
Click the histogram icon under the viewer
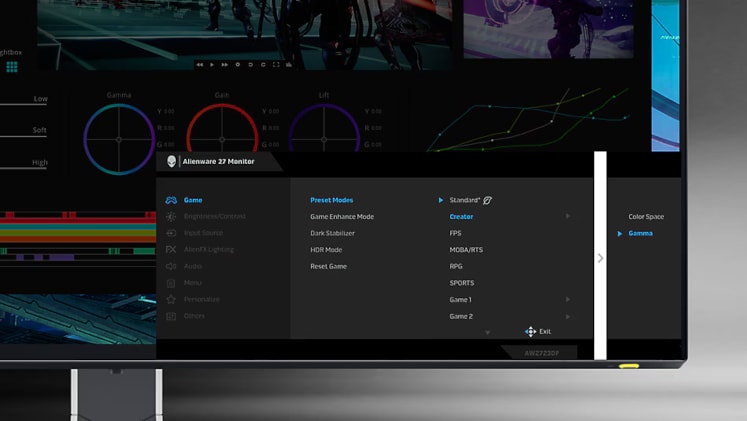click(289, 65)
